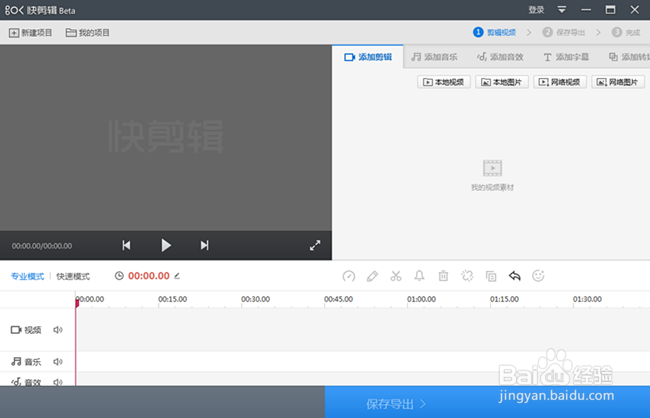Click the 01:00.00 mark on timeline ruler
This screenshot has width=650, height=418.
coord(421,299)
